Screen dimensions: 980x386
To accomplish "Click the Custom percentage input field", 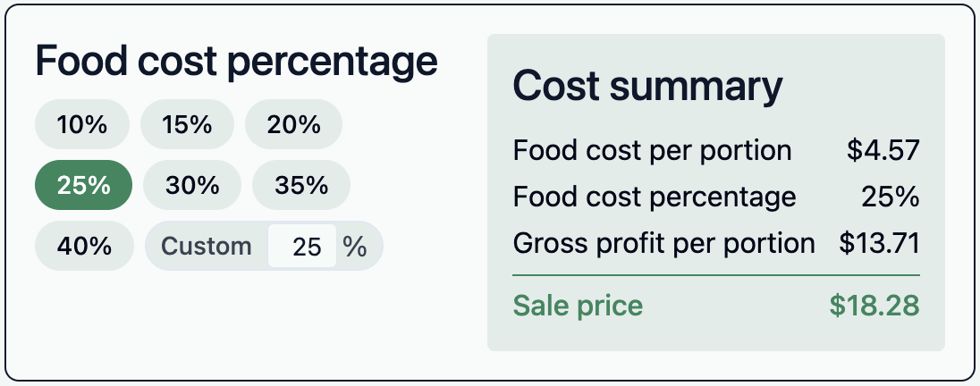I will pos(303,247).
